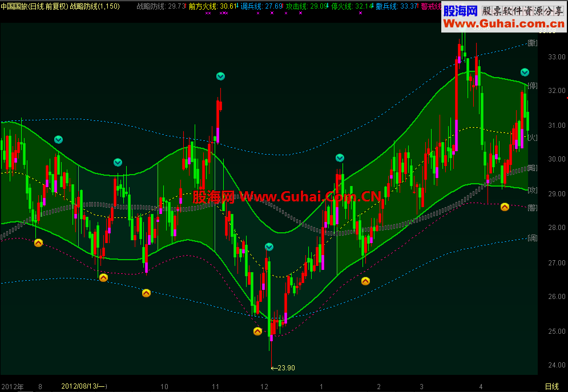Click the [调] line label
The image size is (568, 392).
(x=533, y=238)
